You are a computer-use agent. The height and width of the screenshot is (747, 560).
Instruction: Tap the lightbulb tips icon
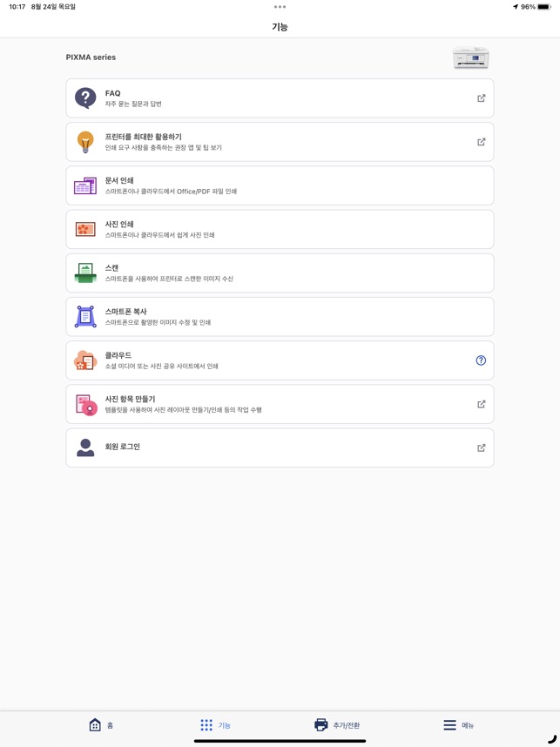(x=85, y=142)
